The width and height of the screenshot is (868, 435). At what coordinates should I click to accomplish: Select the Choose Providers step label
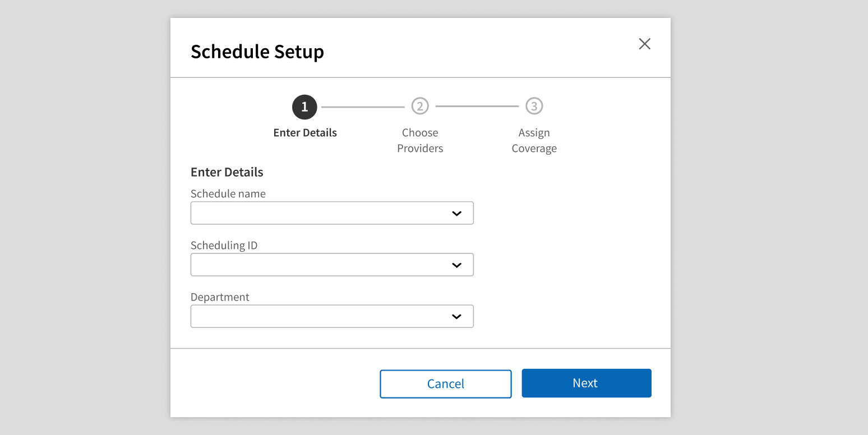pos(420,141)
